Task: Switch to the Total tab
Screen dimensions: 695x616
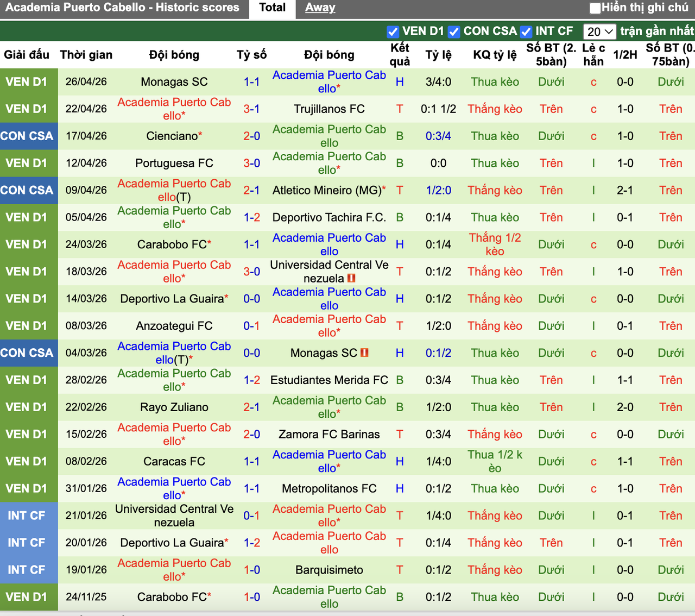Action: (272, 8)
